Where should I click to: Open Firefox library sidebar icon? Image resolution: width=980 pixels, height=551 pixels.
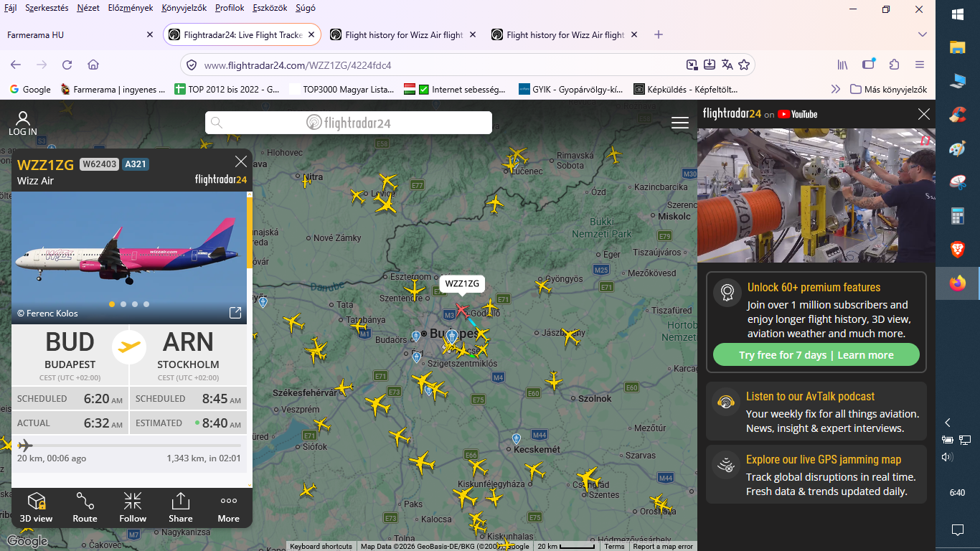click(x=843, y=65)
